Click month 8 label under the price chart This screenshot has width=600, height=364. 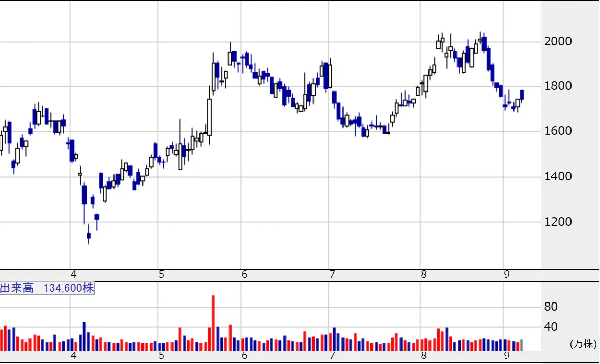point(423,275)
